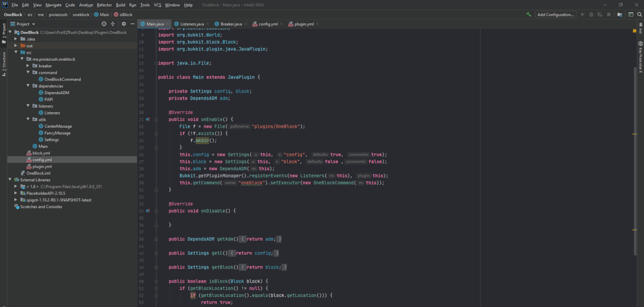Collapse the OneBlock root project node
This screenshot has height=307, width=644.
(x=10, y=32)
